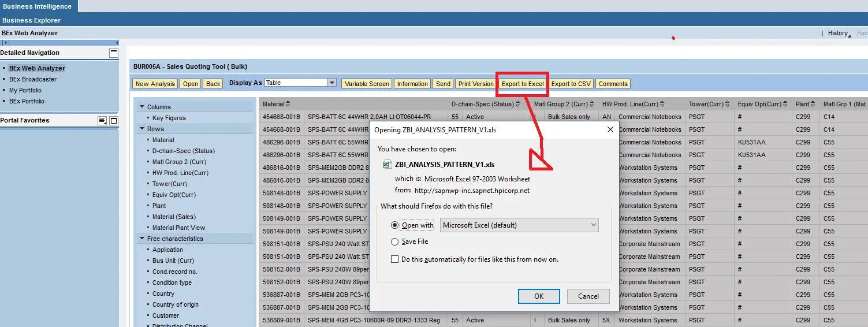
Task: Select Application under Free characteristics
Action: click(167, 250)
